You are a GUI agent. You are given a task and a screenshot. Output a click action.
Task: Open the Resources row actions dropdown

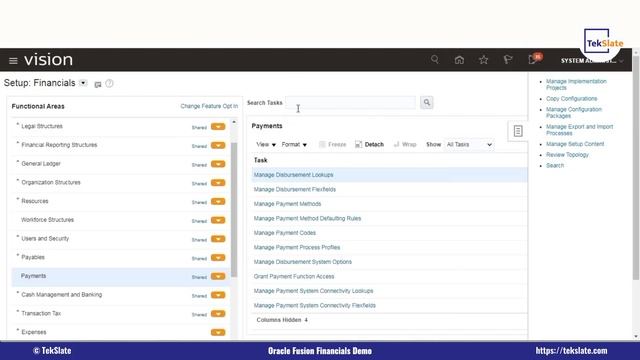218,202
